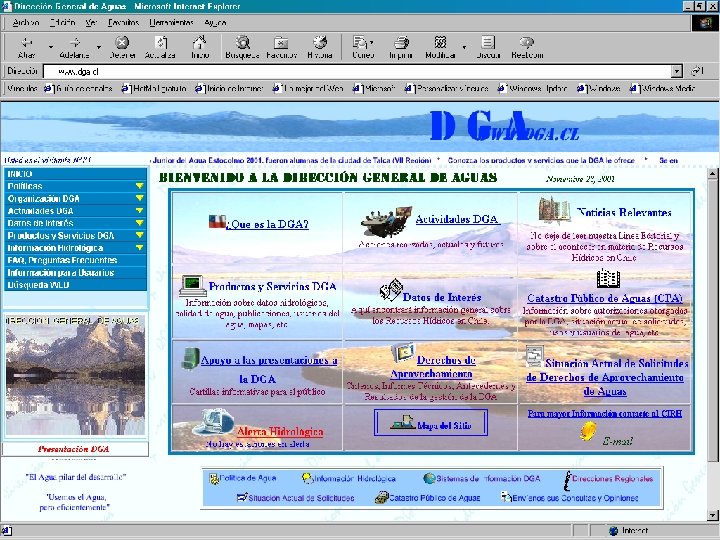The width and height of the screenshot is (720, 540).
Task: Click the Adelante forward arrow button
Action: click(74, 47)
